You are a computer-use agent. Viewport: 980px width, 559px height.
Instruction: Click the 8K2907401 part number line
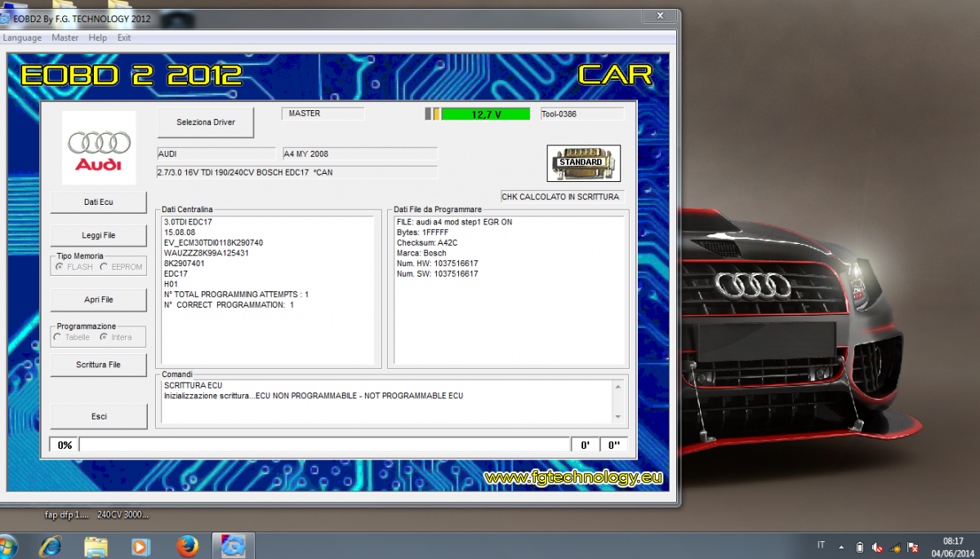(x=184, y=264)
